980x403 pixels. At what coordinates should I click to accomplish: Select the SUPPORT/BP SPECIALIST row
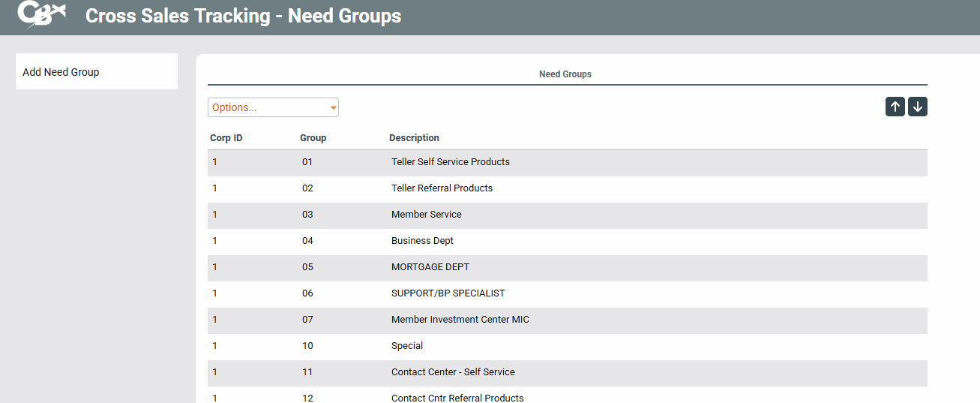point(448,293)
